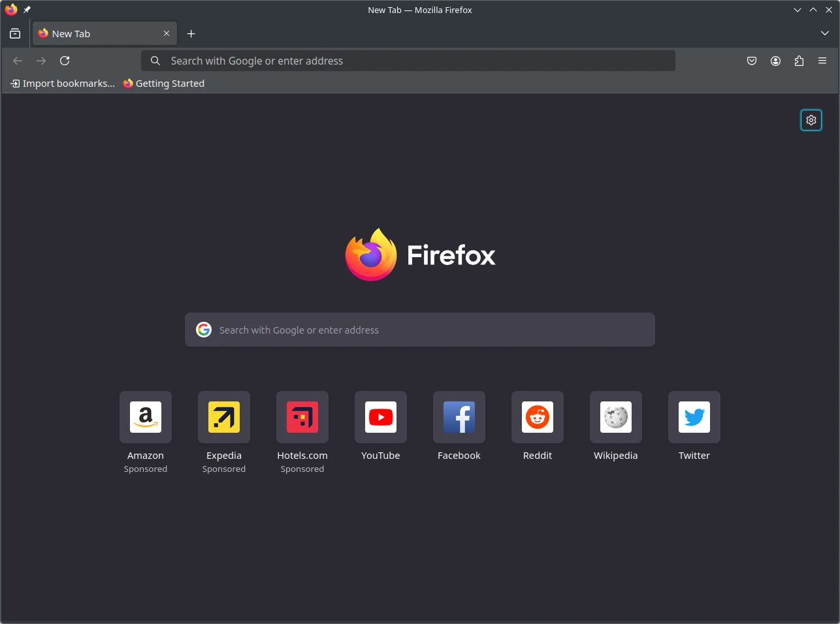
Task: Focus the page center Google search box
Action: tap(420, 330)
